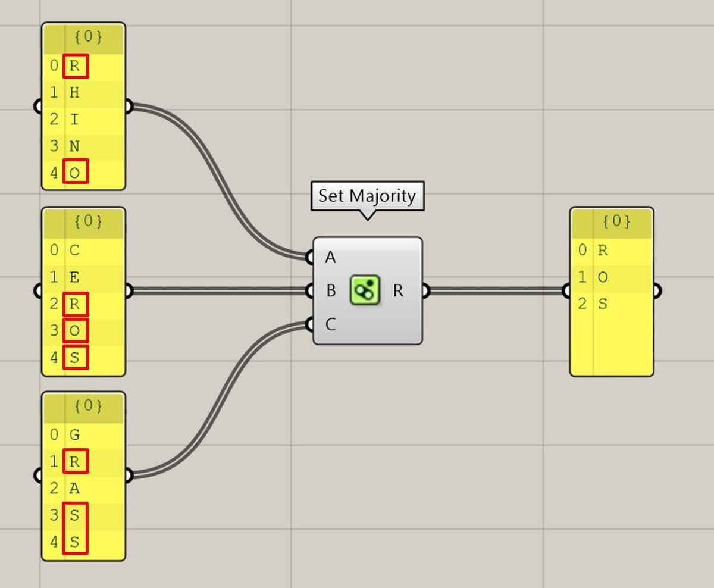Click the output grip of the GRASS panel
Screen dimensions: 714x588
point(129,476)
